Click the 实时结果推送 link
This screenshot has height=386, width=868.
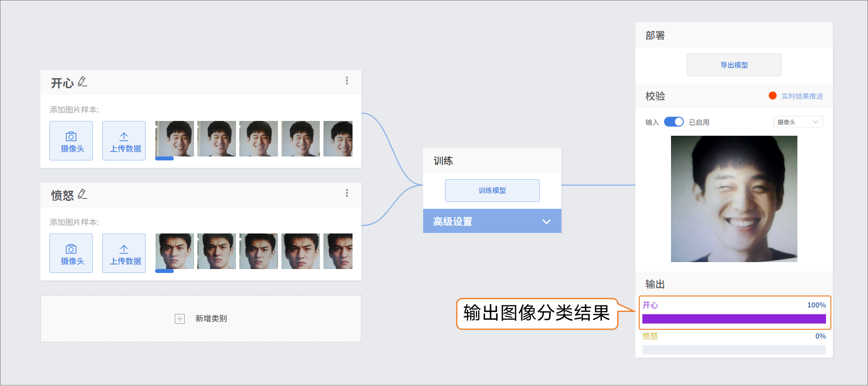point(802,96)
